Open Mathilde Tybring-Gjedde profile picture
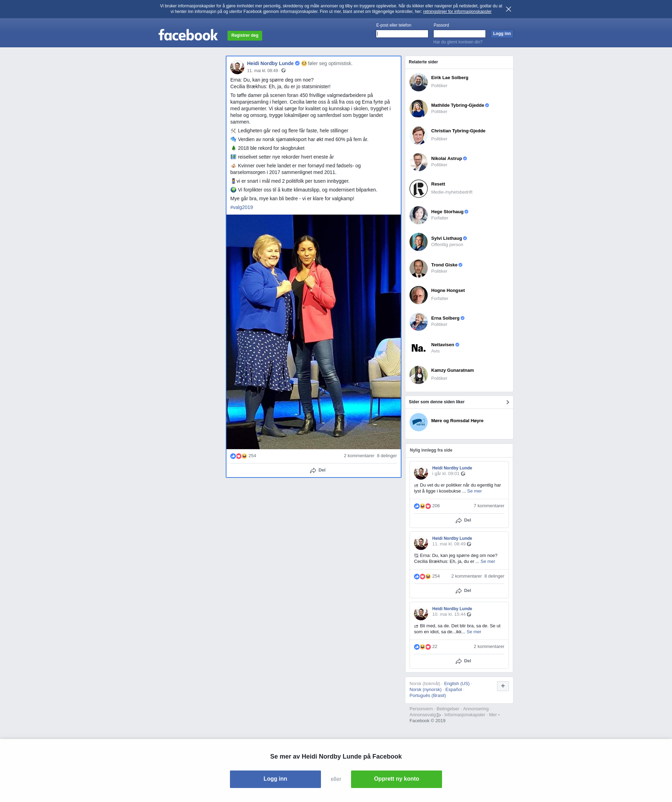This screenshot has height=802, width=672. (x=419, y=109)
